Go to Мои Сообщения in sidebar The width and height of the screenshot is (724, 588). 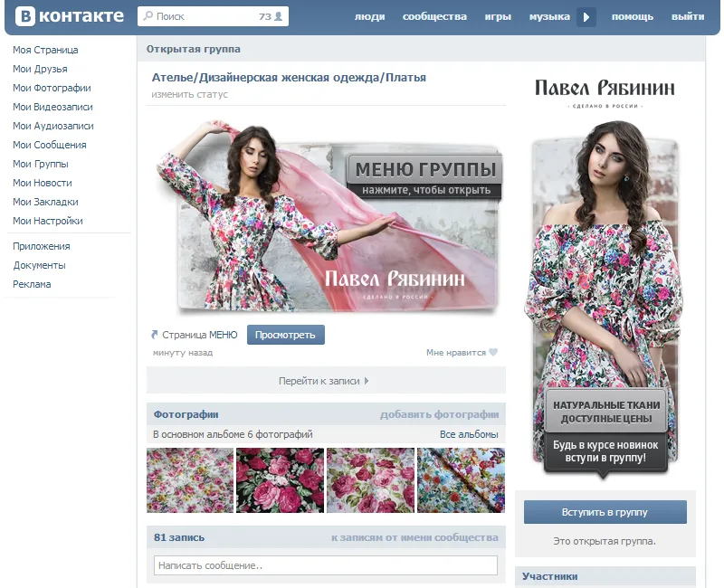pyautogui.click(x=50, y=145)
